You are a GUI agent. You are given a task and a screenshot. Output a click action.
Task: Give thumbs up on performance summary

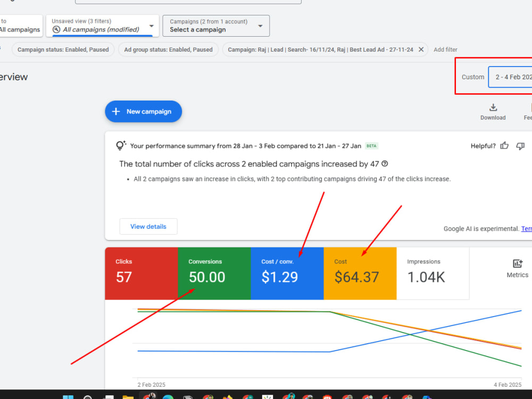click(x=504, y=146)
